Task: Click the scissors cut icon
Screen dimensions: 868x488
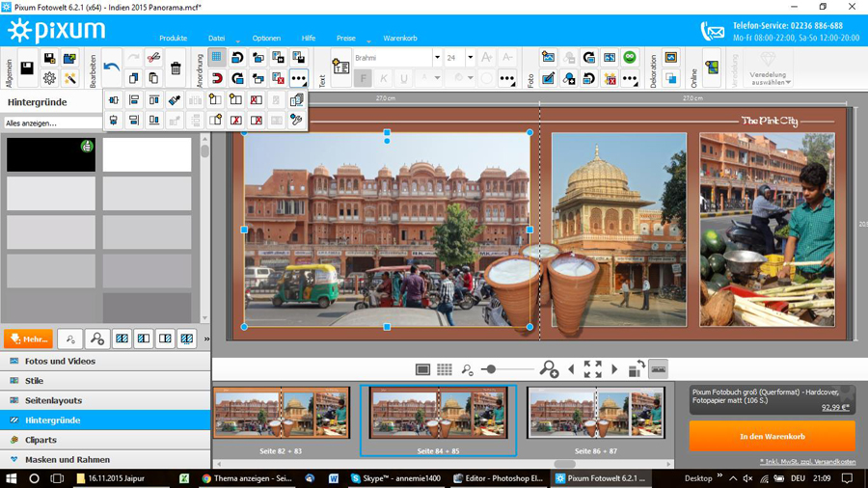Action: [x=153, y=59]
